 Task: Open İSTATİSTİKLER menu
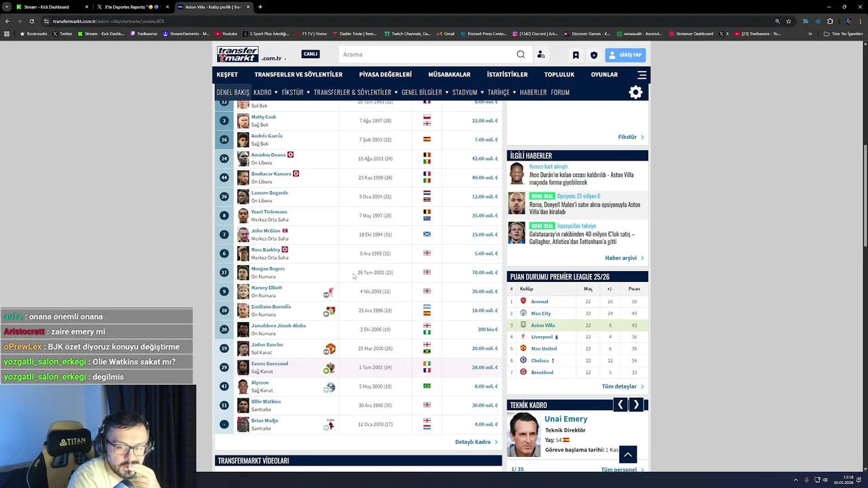coord(507,75)
